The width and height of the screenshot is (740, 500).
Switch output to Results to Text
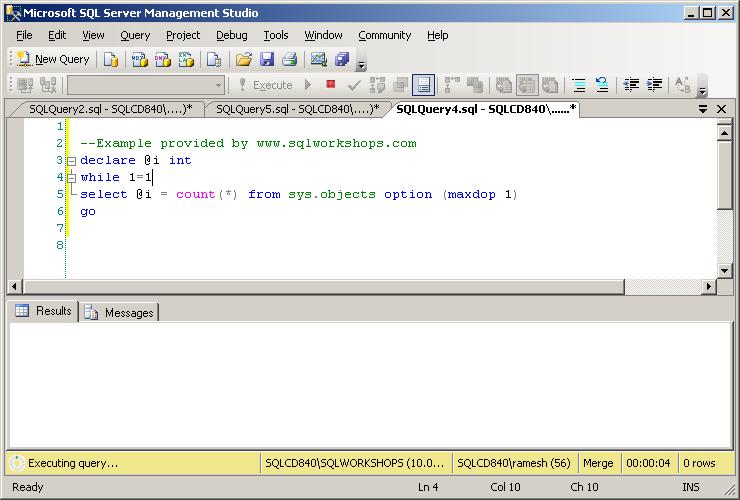pos(504,85)
